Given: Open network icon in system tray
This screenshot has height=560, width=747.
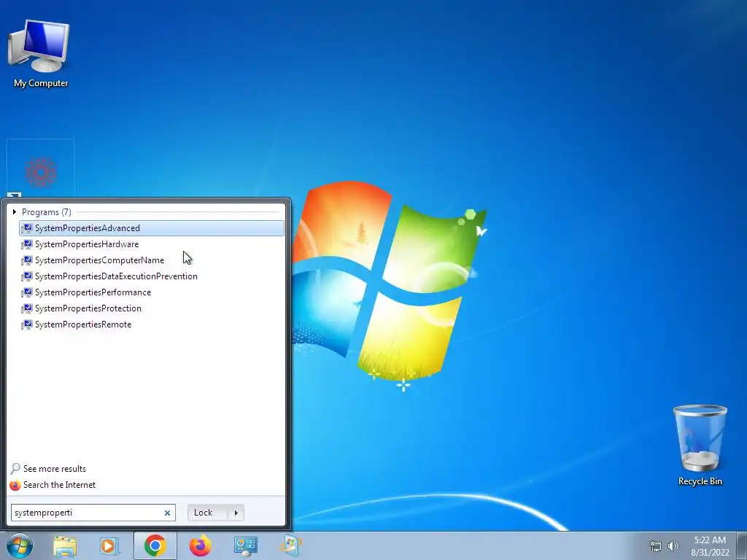Looking at the screenshot, I should 656,546.
